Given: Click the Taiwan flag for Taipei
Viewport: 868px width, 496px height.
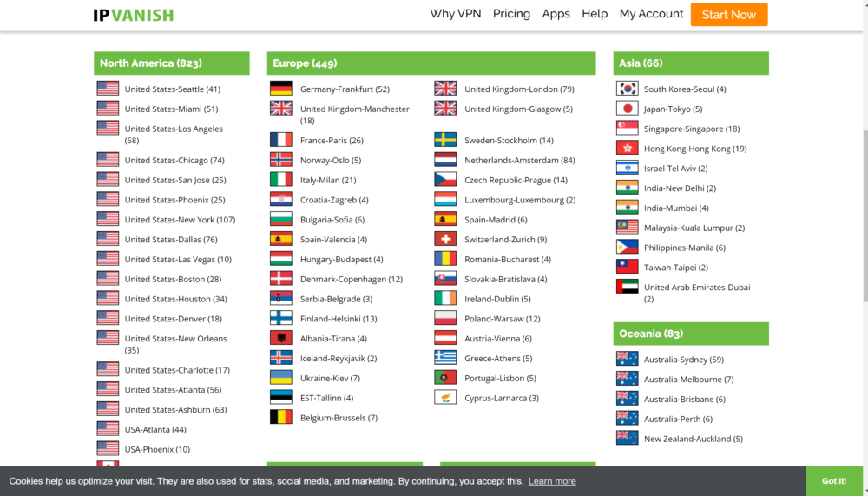Looking at the screenshot, I should [x=628, y=267].
